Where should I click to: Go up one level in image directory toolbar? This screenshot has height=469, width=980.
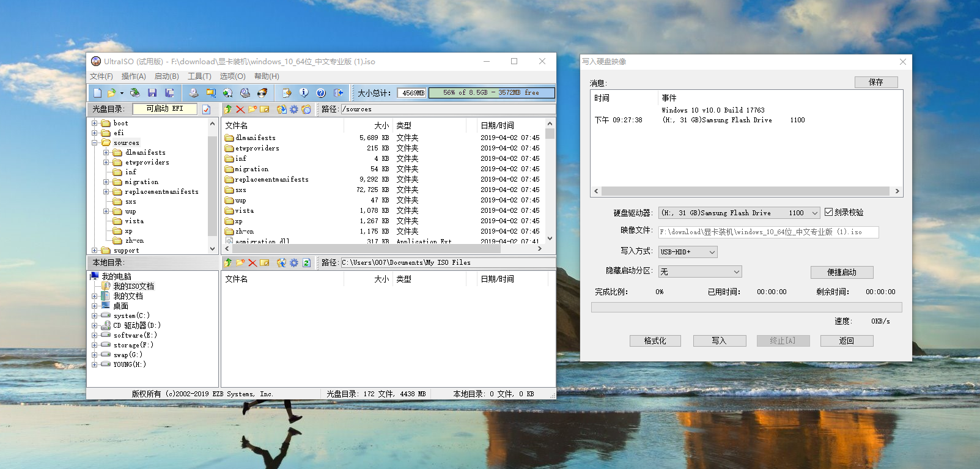(x=228, y=109)
